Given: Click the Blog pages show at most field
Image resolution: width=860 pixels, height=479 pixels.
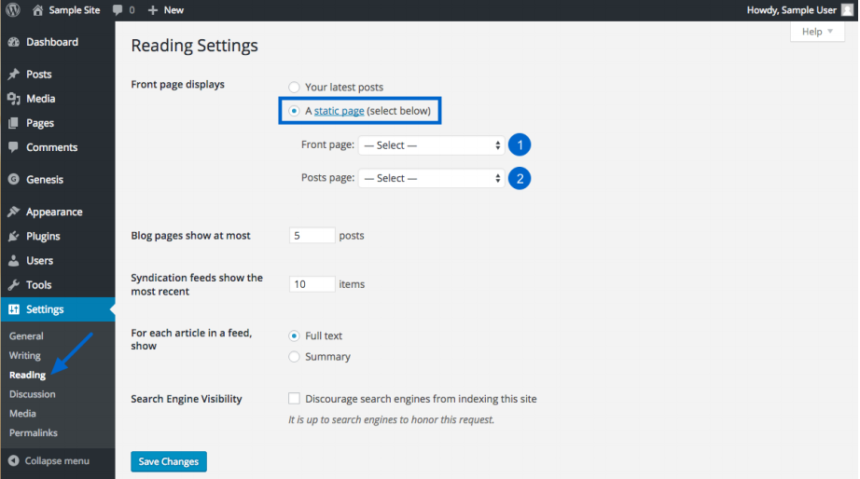Looking at the screenshot, I should point(312,235).
